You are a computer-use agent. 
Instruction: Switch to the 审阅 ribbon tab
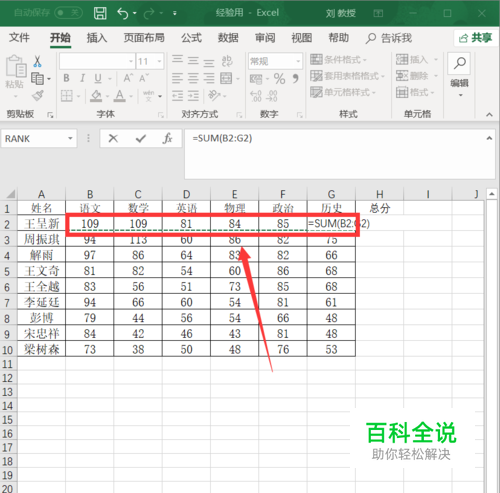[x=265, y=37]
